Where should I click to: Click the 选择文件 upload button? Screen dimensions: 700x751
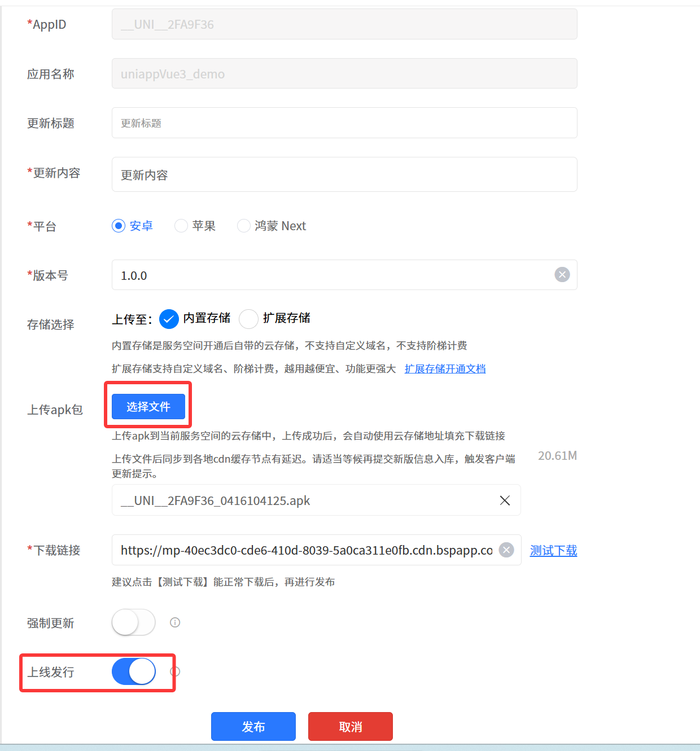(x=148, y=407)
